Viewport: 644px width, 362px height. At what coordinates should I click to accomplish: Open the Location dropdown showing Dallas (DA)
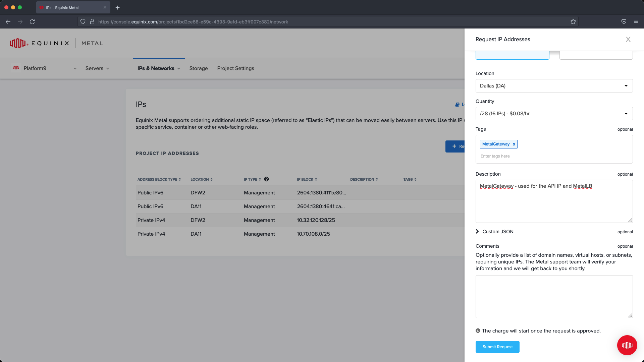554,86
